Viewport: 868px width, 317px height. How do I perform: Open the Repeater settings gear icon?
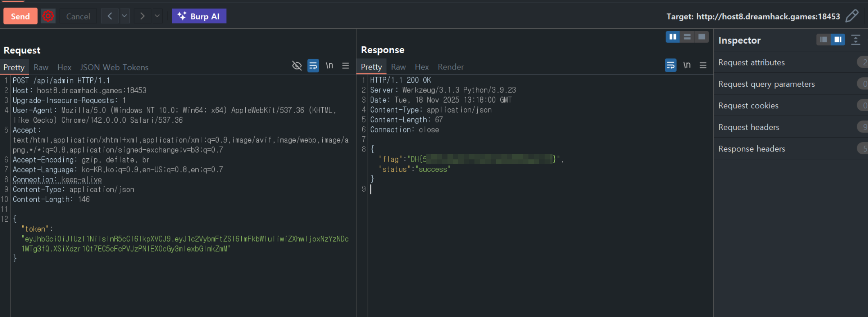(x=48, y=16)
